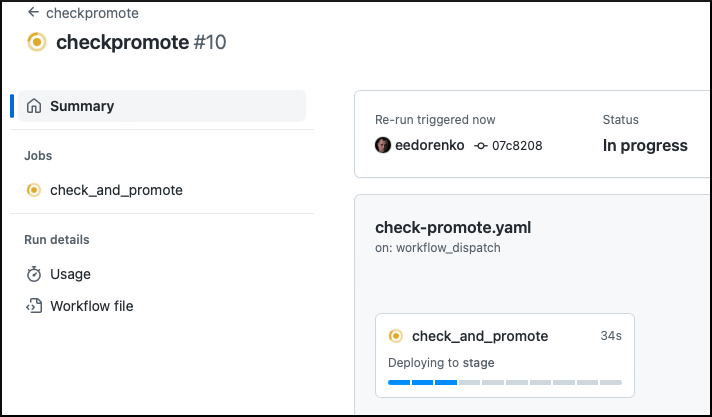The width and height of the screenshot is (712, 417).
Task: Open the eedorenko user profile link
Action: coord(430,146)
